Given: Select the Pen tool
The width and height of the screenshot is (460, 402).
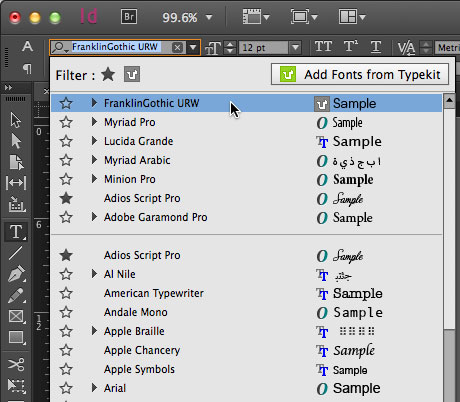Looking at the screenshot, I should pos(16,274).
